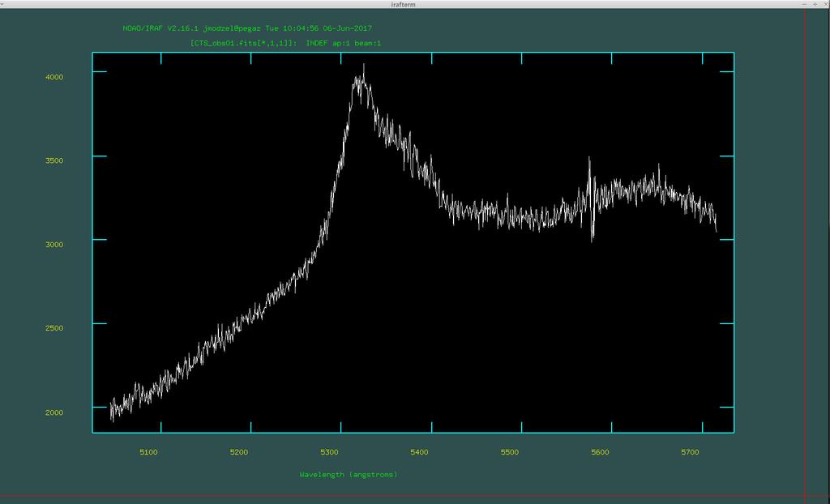Click the 5200 wavelength tick label
This screenshot has height=504, width=830.
click(x=239, y=452)
